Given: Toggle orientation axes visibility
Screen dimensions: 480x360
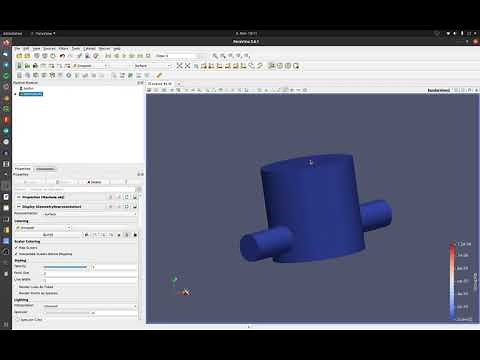Looking at the screenshot, I should tap(272, 66).
